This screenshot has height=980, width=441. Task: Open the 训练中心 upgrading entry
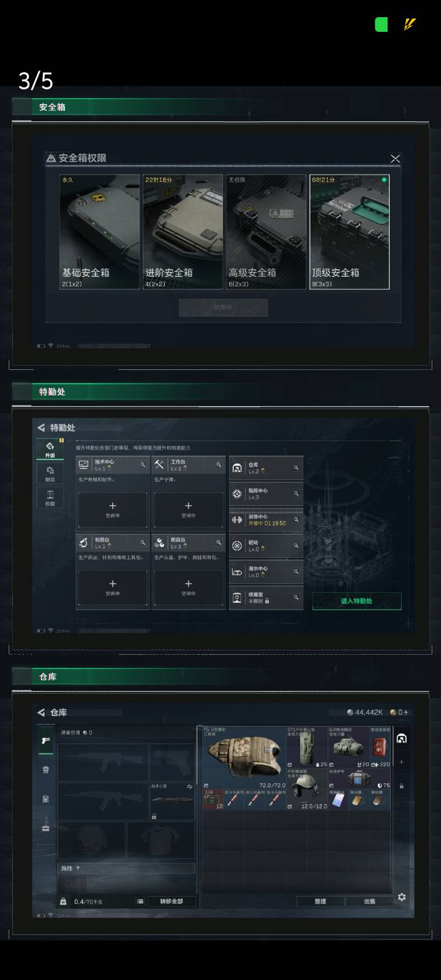(266, 519)
